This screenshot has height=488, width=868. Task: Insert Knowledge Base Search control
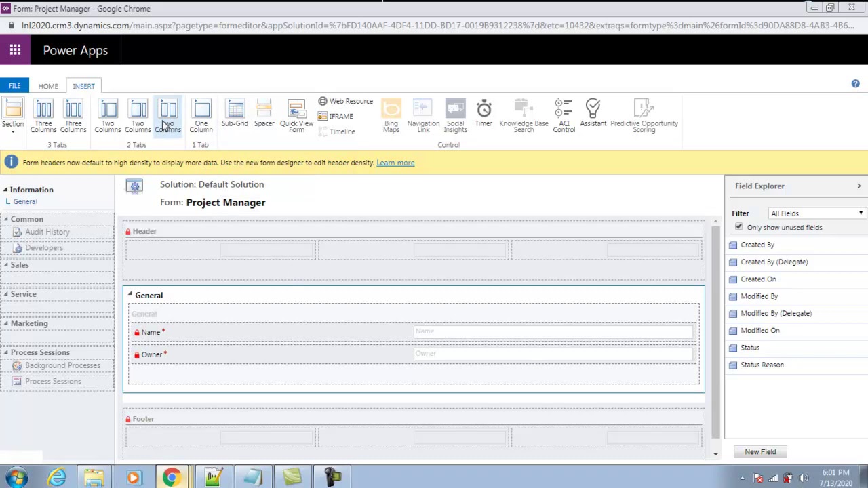524,116
